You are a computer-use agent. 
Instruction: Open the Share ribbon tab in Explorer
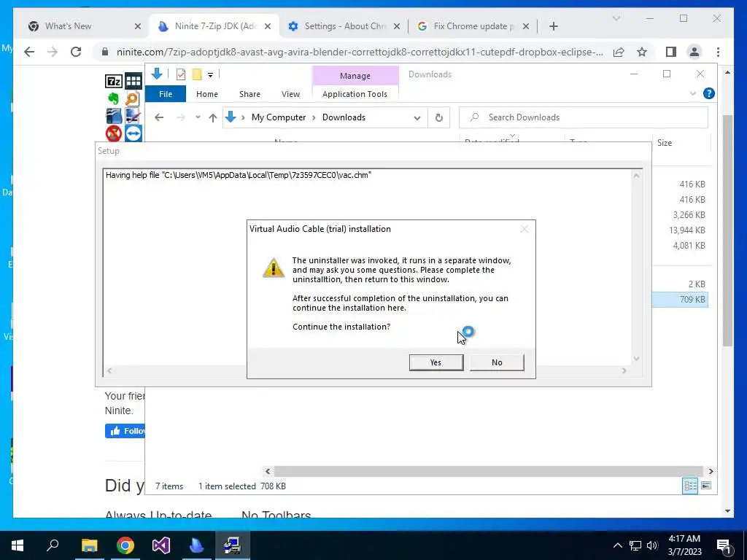pos(249,94)
